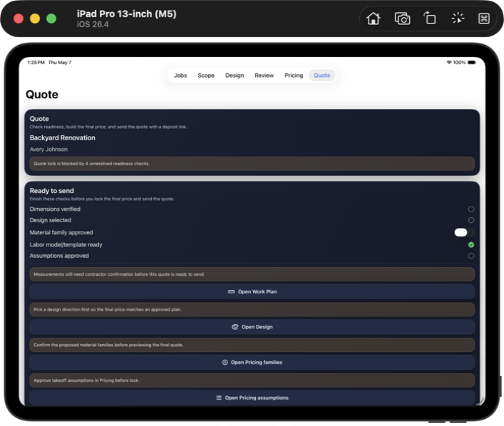Click the green Labor model/template ready checkmark
Viewport: 504px width, 426px height.
tap(471, 245)
